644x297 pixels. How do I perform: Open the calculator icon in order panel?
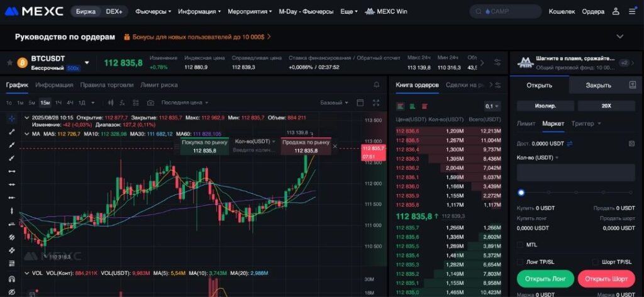click(x=632, y=143)
